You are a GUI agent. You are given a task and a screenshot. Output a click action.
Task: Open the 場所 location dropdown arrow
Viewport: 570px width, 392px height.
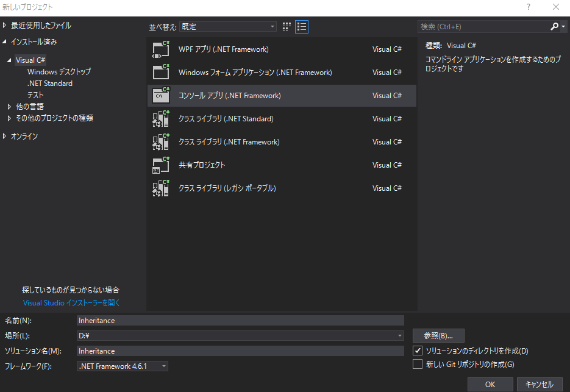(x=399, y=336)
